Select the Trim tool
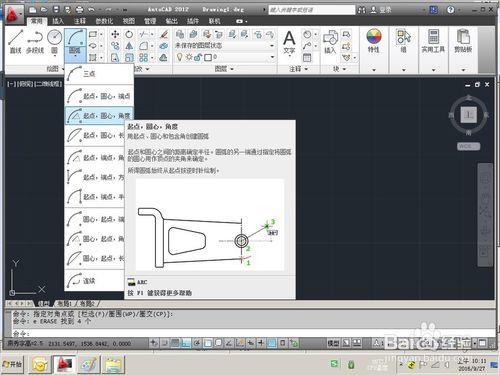This screenshot has height=375, width=500. coord(144,34)
